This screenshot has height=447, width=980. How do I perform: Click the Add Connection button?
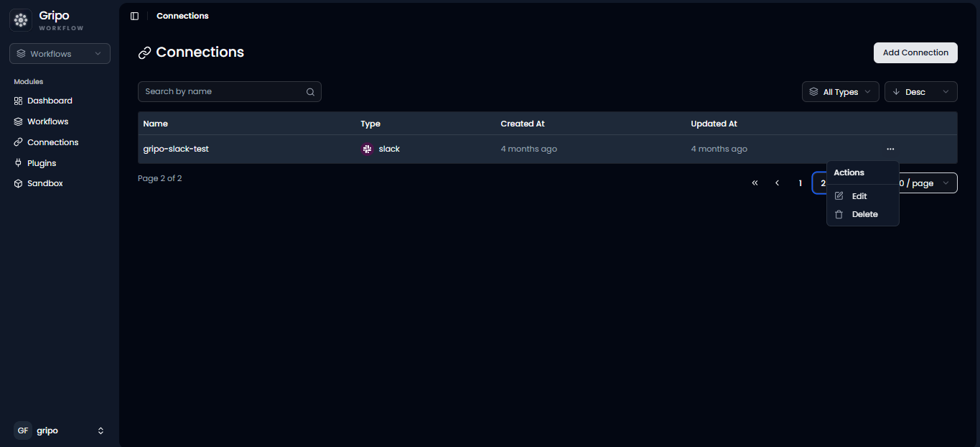pyautogui.click(x=915, y=52)
